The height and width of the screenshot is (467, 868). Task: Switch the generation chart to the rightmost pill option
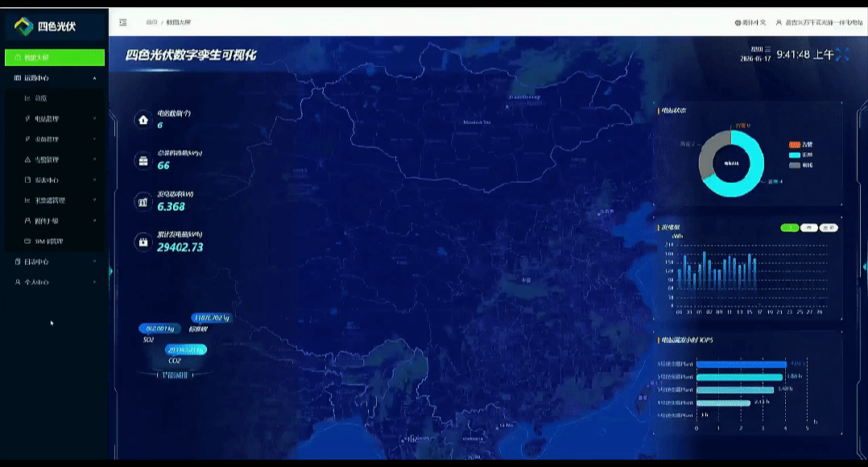[x=828, y=228]
